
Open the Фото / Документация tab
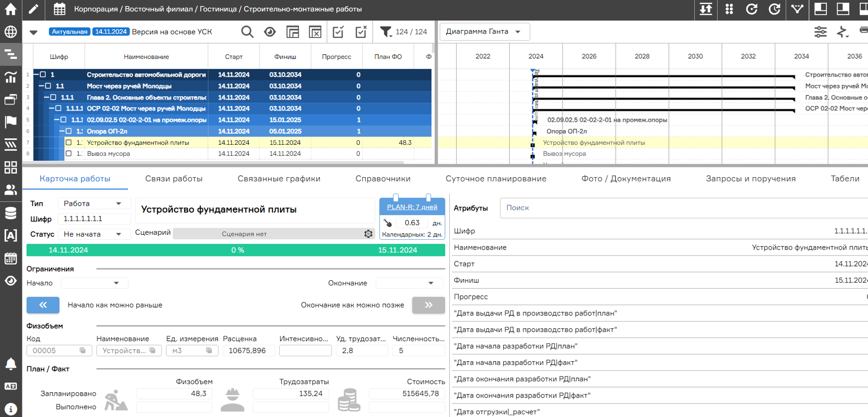pos(626,179)
